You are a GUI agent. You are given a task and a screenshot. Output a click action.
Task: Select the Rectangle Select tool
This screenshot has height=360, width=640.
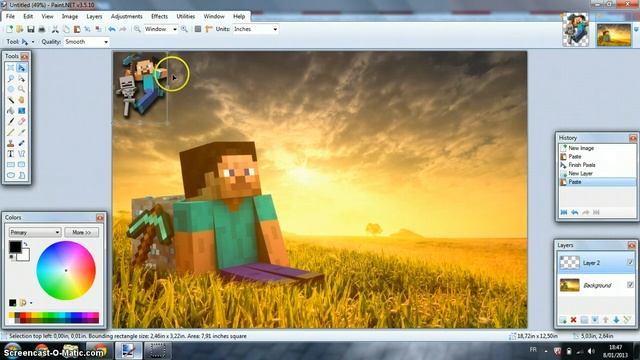point(11,68)
